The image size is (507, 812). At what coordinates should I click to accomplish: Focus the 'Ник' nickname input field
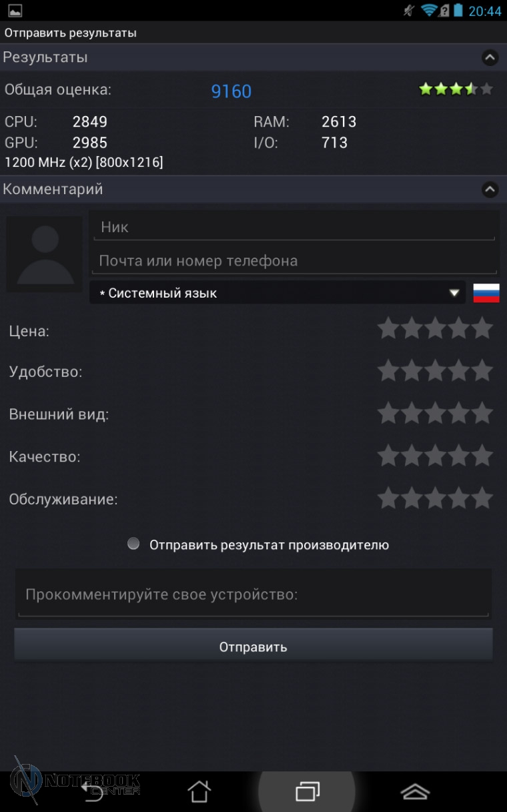pyautogui.click(x=295, y=227)
